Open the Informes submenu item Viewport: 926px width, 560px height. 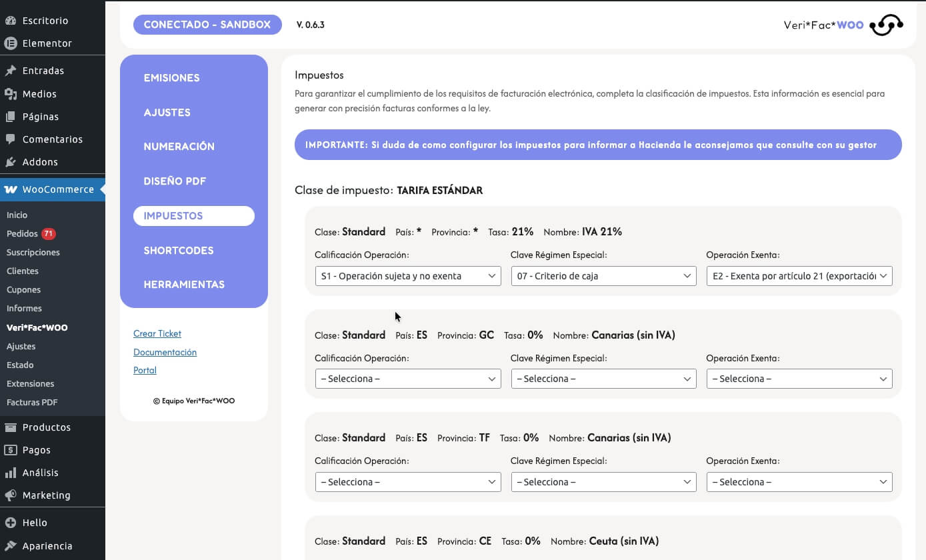[x=24, y=309]
